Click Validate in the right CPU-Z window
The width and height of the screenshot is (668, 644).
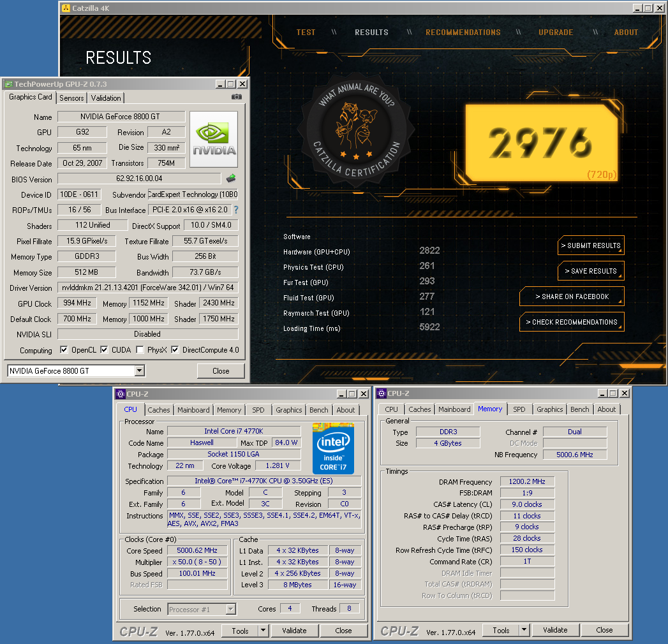point(555,630)
